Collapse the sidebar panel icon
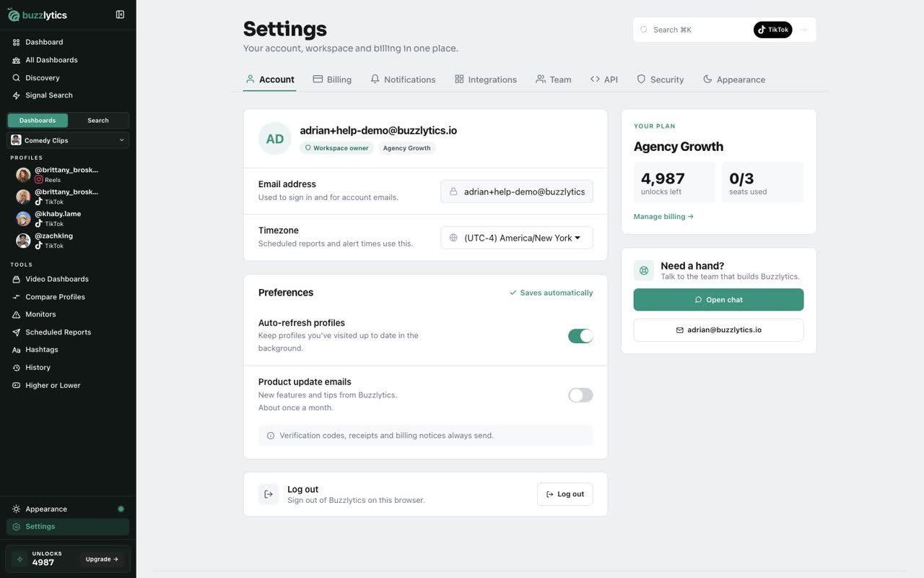 120,14
